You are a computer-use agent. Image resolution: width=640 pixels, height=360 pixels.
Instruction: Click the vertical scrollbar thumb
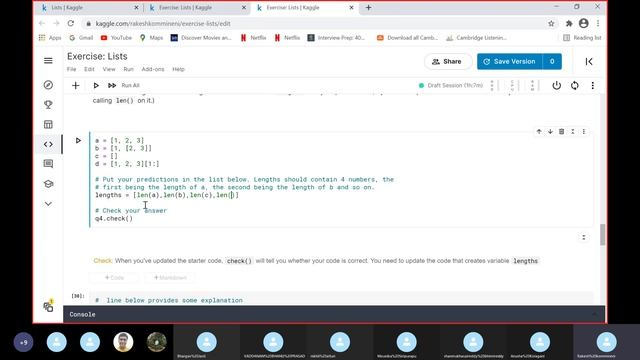click(602, 235)
